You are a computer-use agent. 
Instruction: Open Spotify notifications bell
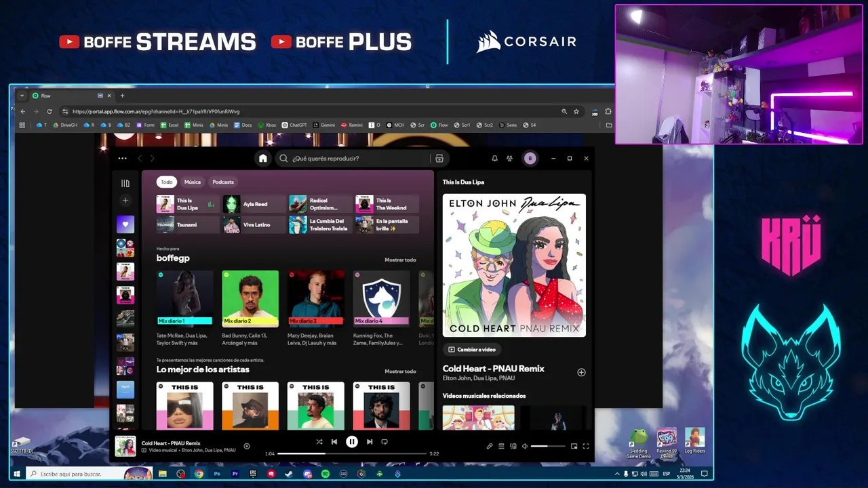click(494, 158)
